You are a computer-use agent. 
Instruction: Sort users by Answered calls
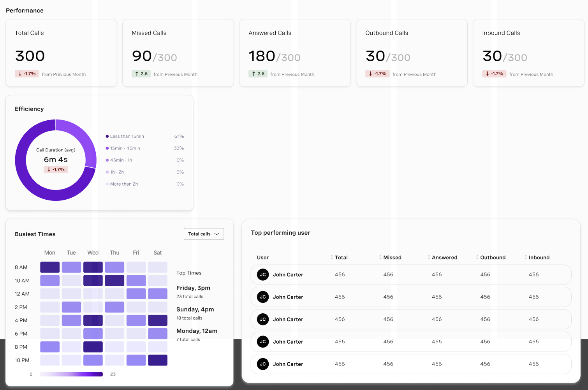[x=429, y=257]
